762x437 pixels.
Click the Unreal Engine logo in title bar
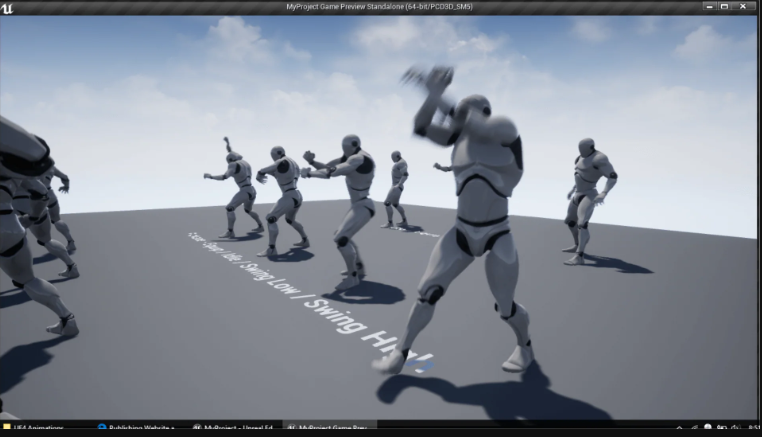pos(7,8)
